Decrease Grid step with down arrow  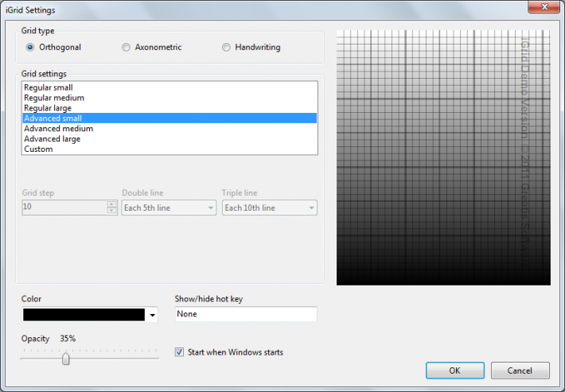[x=111, y=211]
